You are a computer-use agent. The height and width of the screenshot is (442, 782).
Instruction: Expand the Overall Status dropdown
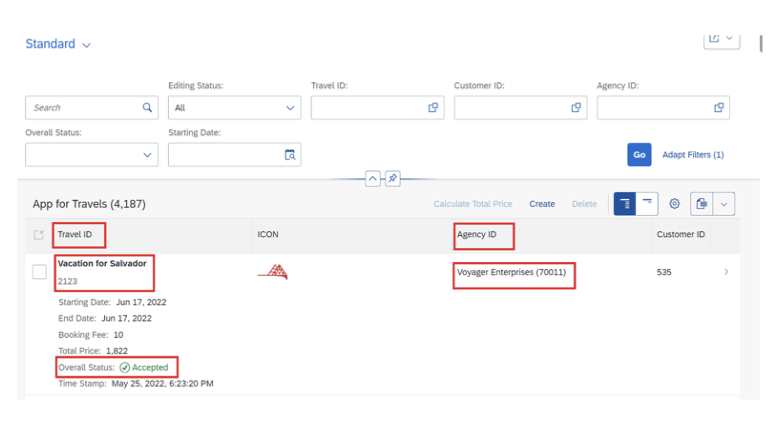tap(92, 155)
